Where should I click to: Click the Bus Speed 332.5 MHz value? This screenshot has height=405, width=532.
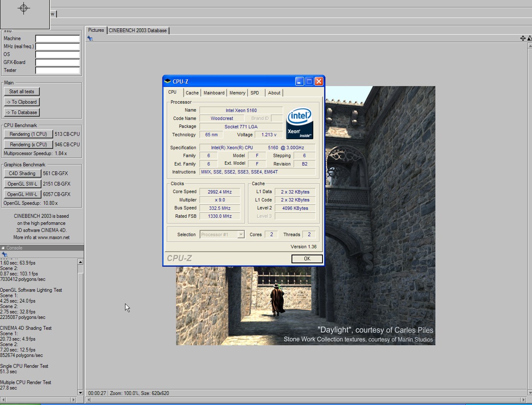click(220, 208)
